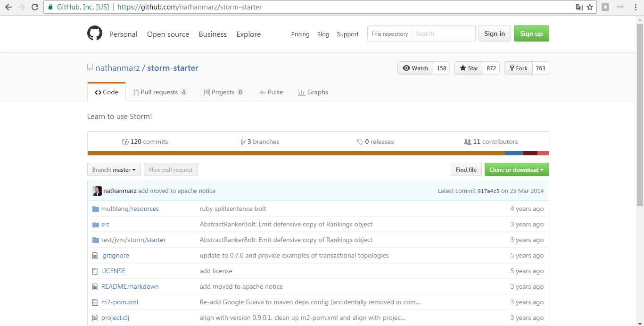Open Business in top navigation
The height and width of the screenshot is (326, 644).
(x=213, y=34)
